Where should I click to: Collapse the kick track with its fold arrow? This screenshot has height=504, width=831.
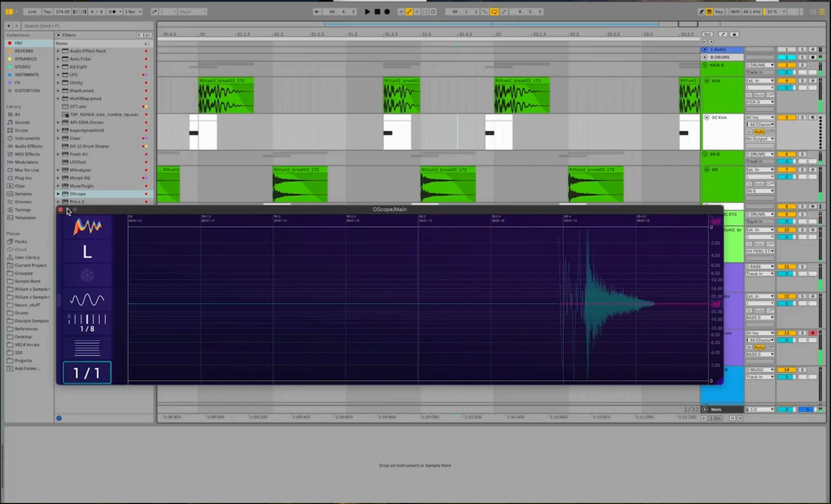[x=707, y=81]
